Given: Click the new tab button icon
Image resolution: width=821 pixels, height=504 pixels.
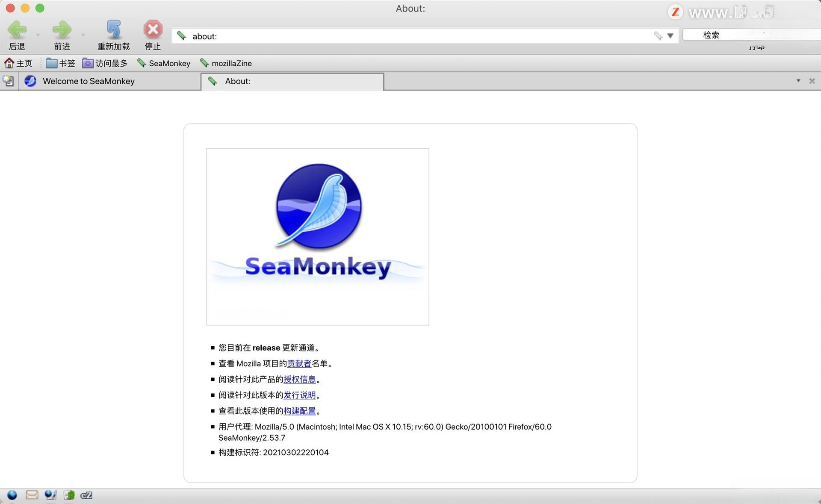Looking at the screenshot, I should pos(8,81).
